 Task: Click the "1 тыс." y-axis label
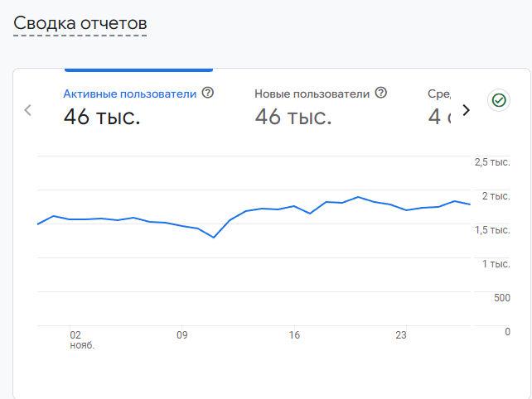[x=496, y=264]
